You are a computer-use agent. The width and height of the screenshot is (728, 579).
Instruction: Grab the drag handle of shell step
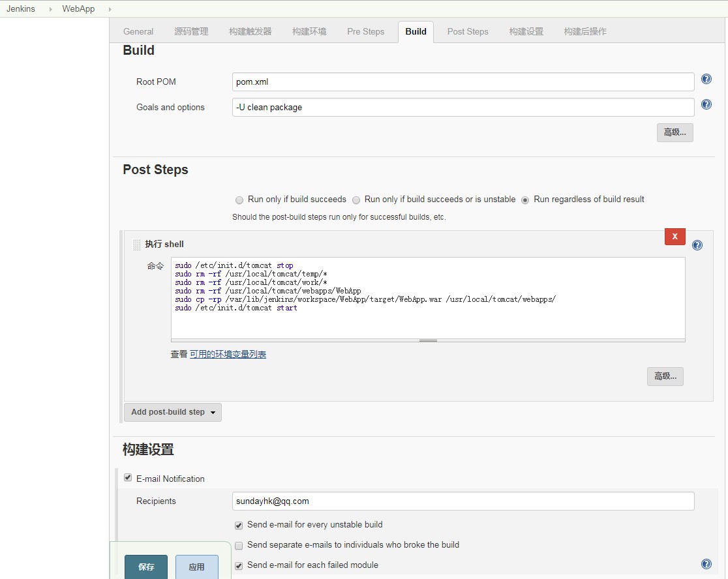136,245
